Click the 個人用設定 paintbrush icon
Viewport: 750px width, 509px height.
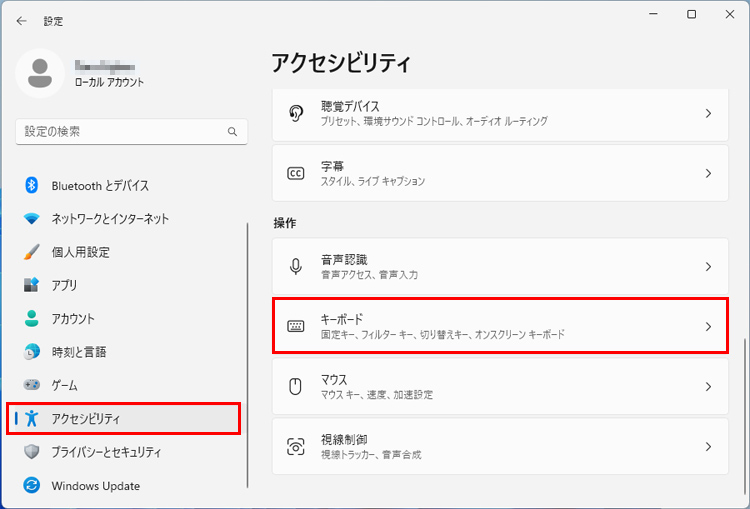pyautogui.click(x=32, y=252)
